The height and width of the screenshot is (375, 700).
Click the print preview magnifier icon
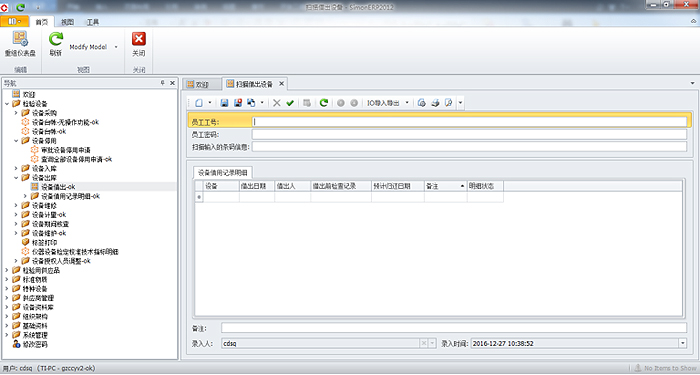(449, 103)
